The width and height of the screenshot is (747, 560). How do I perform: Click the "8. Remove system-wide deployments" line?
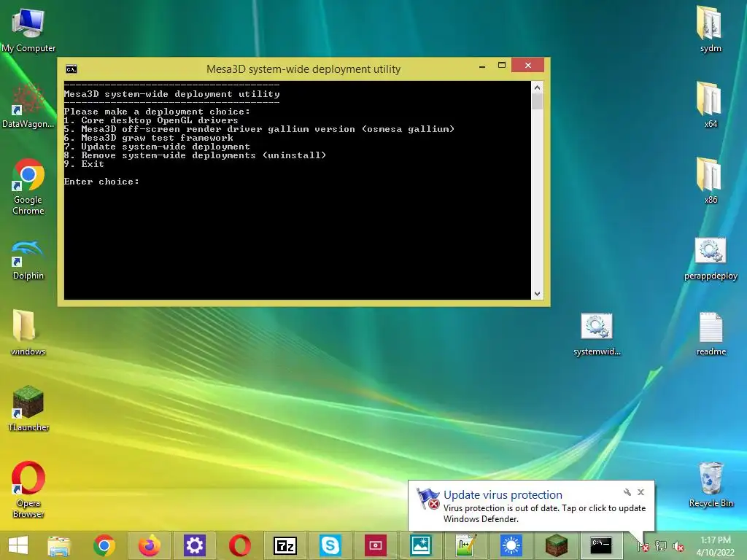point(195,155)
